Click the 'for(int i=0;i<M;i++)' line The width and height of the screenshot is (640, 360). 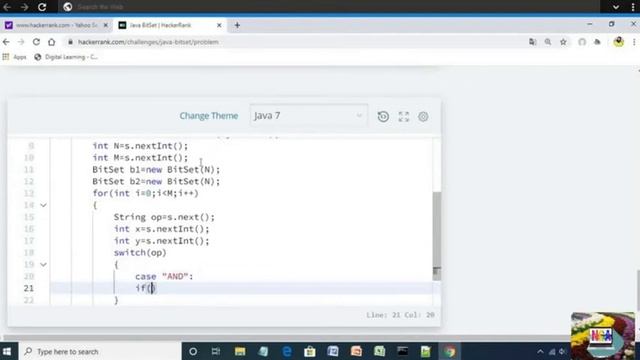pyautogui.click(x=145, y=193)
